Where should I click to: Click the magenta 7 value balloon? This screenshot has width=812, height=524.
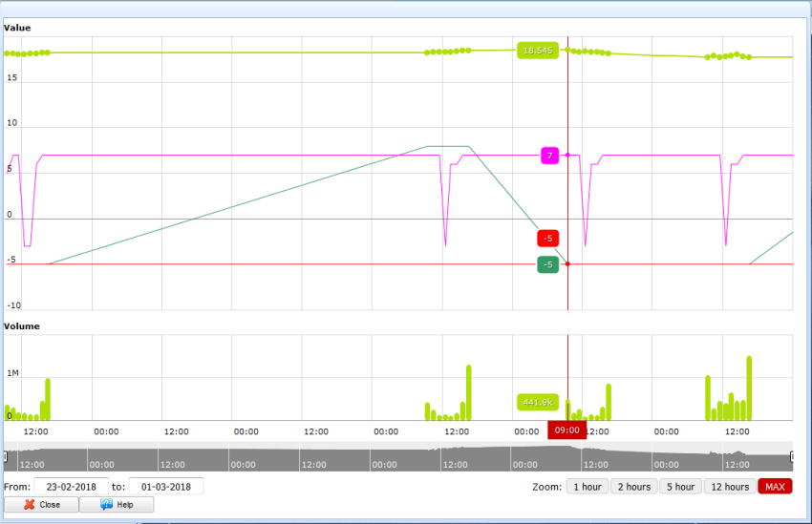(549, 156)
